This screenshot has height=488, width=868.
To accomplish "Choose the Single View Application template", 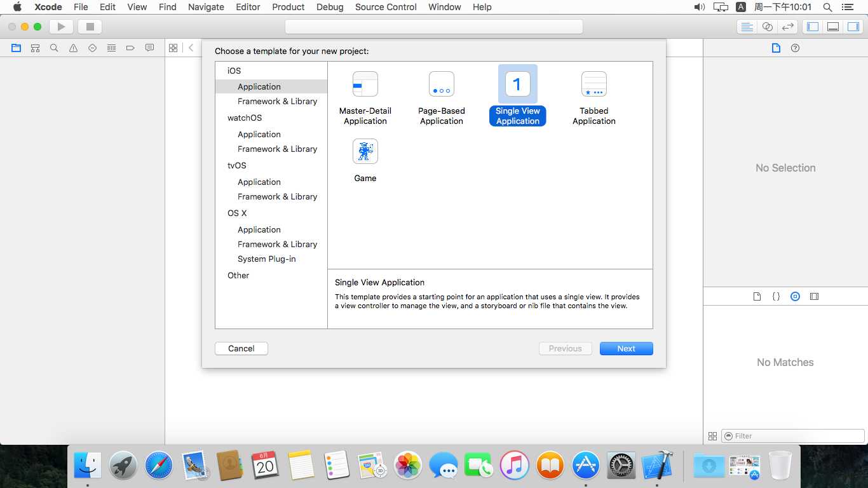I will pyautogui.click(x=518, y=95).
